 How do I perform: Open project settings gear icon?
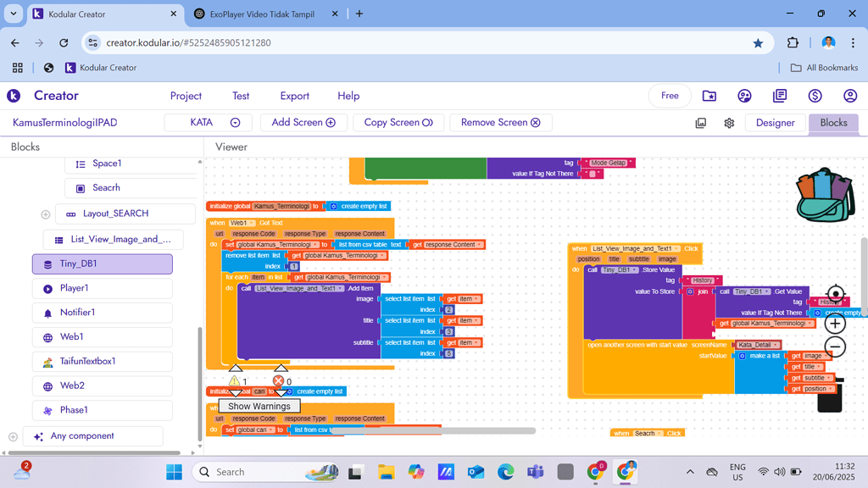click(729, 123)
